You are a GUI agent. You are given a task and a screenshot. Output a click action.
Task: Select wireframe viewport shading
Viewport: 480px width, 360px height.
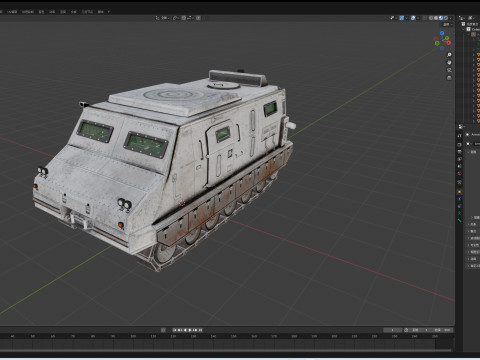click(431, 18)
